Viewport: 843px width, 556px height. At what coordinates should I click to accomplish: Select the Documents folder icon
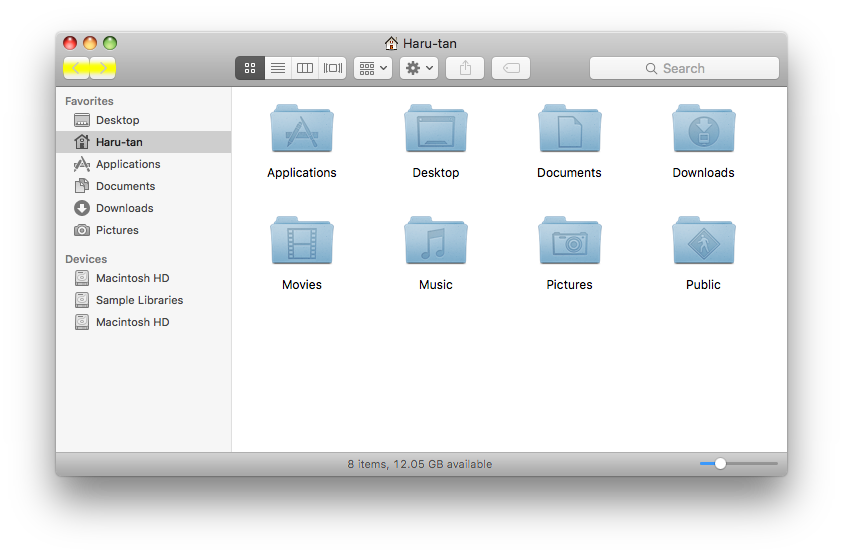click(x=570, y=129)
